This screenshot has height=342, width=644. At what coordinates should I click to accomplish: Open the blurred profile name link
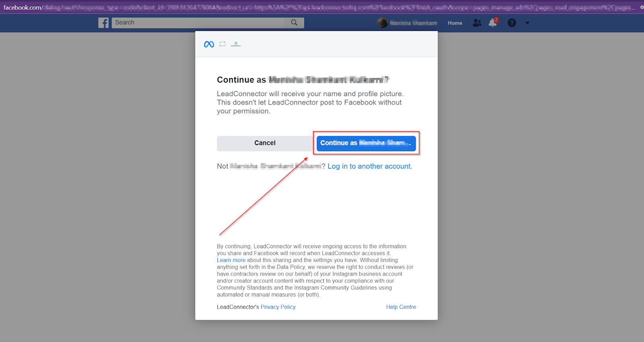pyautogui.click(x=413, y=23)
